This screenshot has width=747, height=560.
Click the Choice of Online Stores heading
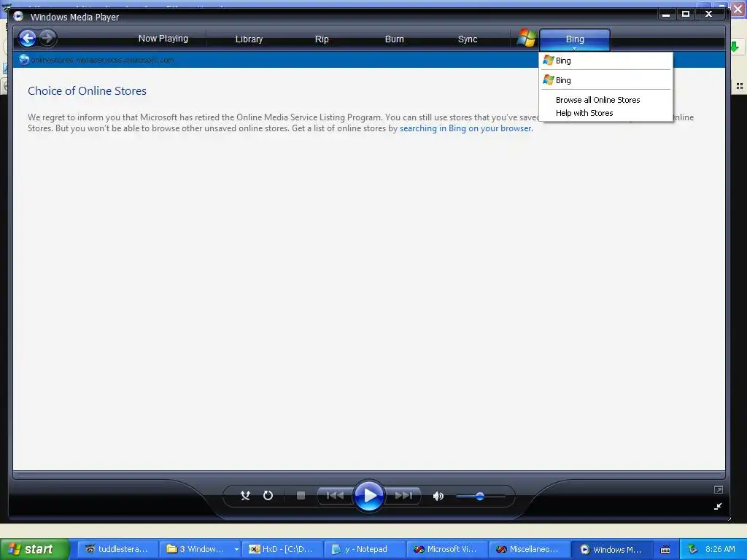pyautogui.click(x=88, y=91)
